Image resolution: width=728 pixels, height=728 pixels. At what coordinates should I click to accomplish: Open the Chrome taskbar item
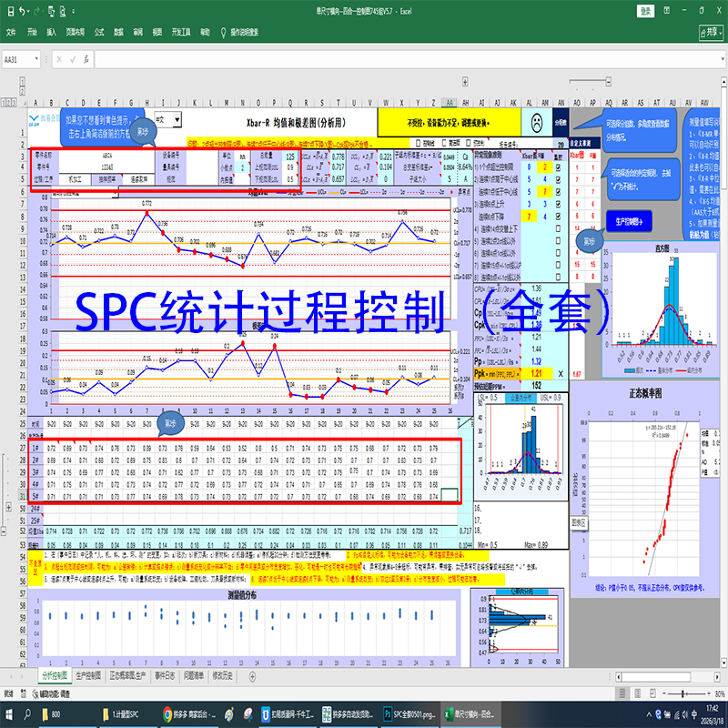[x=188, y=714]
